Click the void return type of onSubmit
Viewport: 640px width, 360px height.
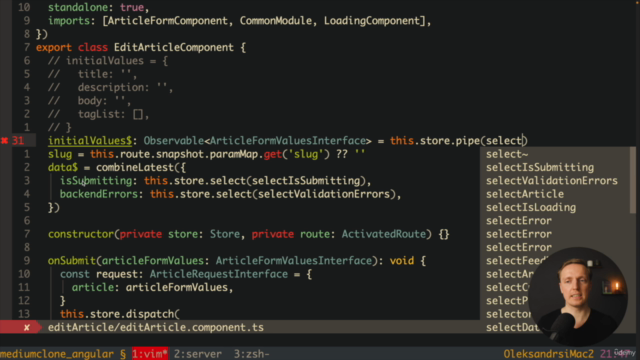401,261
